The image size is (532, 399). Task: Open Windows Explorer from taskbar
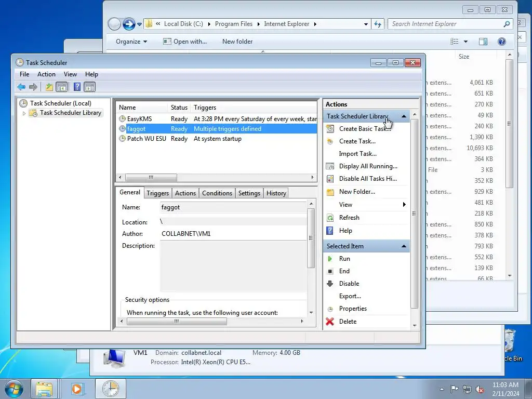(44, 389)
